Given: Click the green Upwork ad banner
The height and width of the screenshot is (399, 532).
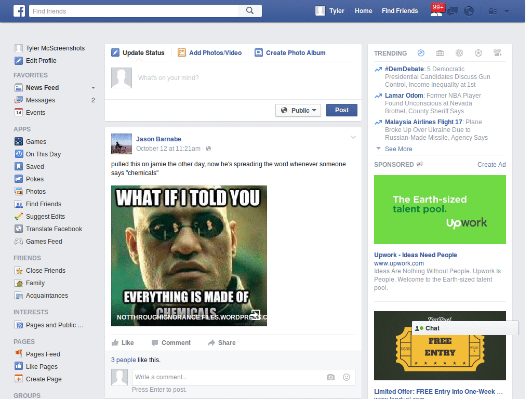Looking at the screenshot, I should (440, 210).
